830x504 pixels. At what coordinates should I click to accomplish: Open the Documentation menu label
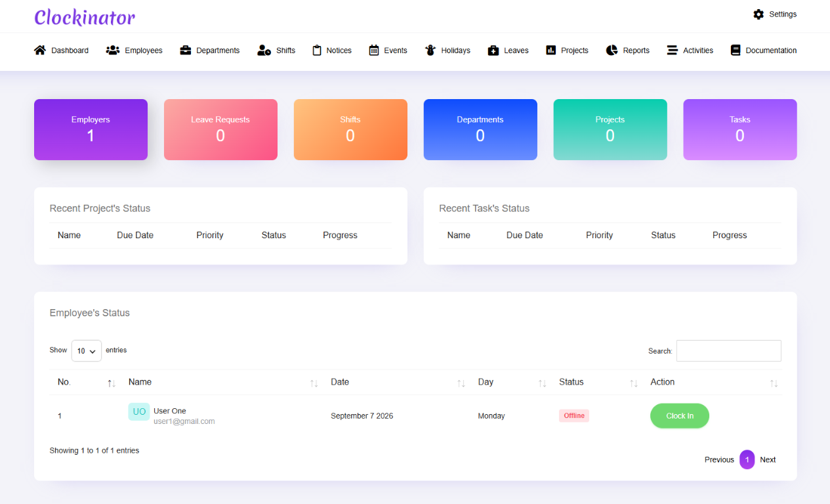771,51
